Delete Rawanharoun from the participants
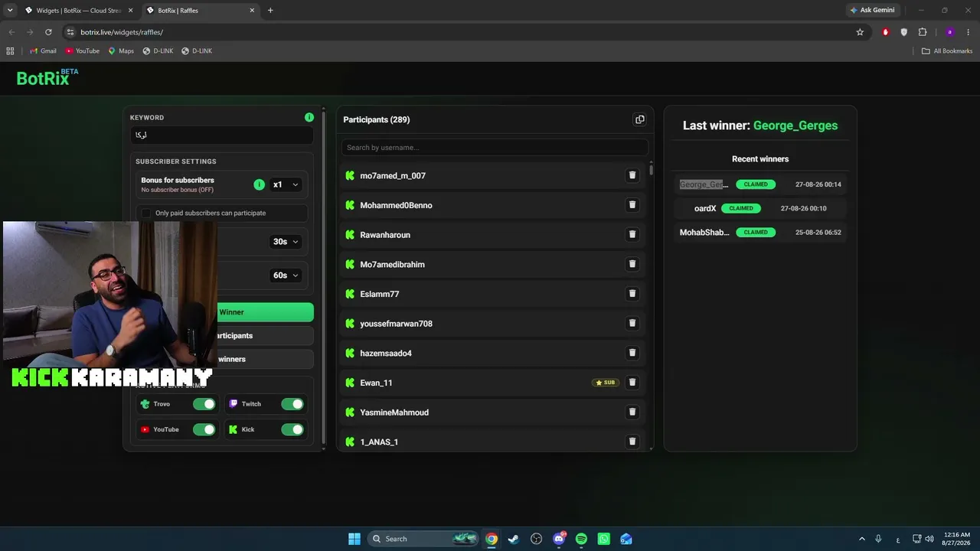Image resolution: width=980 pixels, height=551 pixels. (x=632, y=234)
